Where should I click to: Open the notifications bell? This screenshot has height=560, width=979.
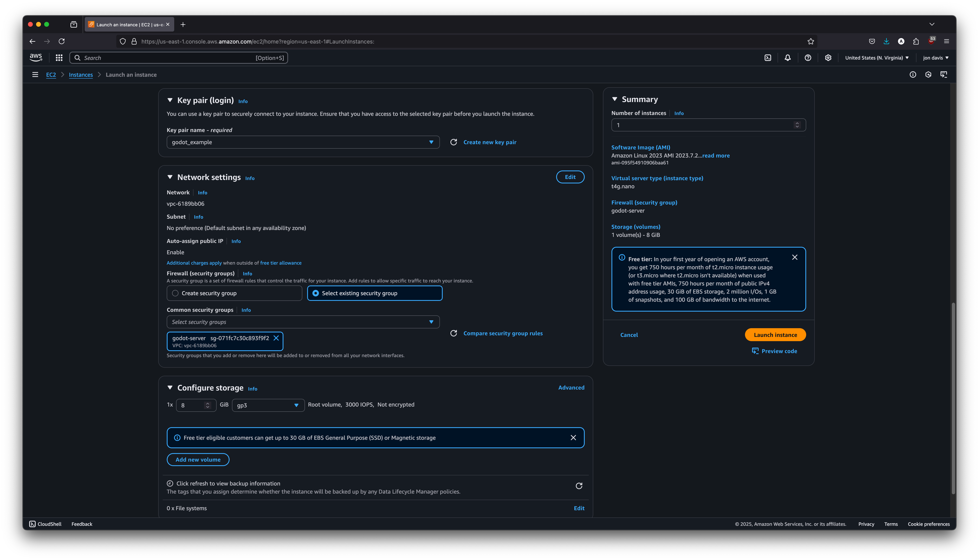pos(788,58)
